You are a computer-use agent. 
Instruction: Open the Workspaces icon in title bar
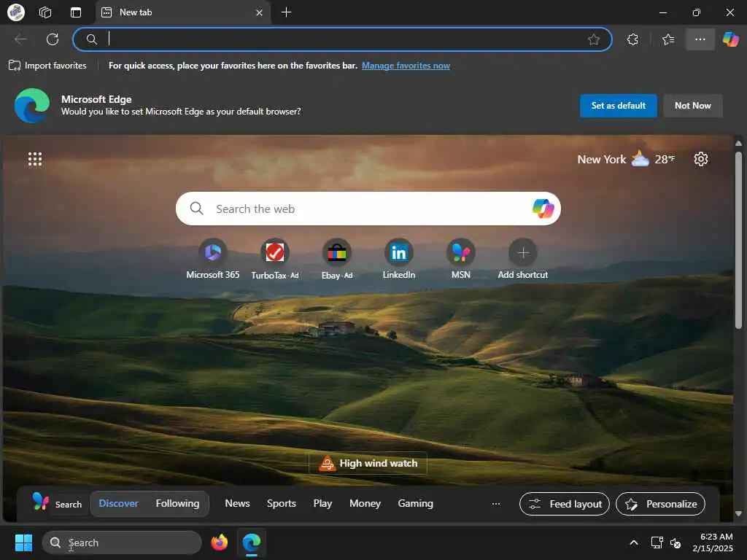click(x=45, y=12)
